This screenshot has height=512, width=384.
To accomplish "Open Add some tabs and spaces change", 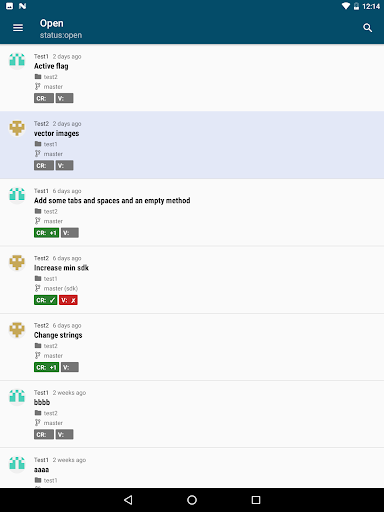I will pyautogui.click(x=192, y=212).
